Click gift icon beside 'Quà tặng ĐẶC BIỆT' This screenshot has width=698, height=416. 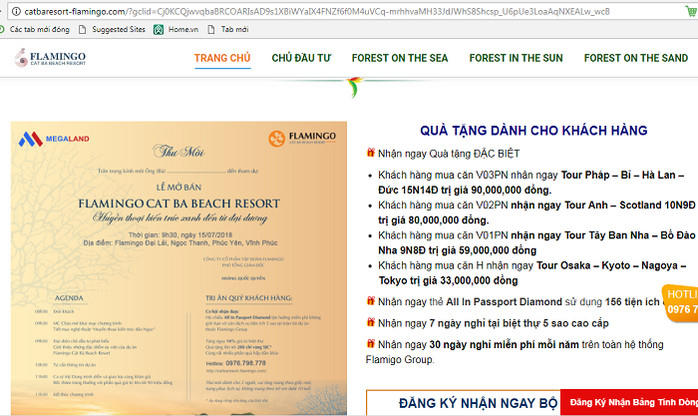(x=370, y=153)
